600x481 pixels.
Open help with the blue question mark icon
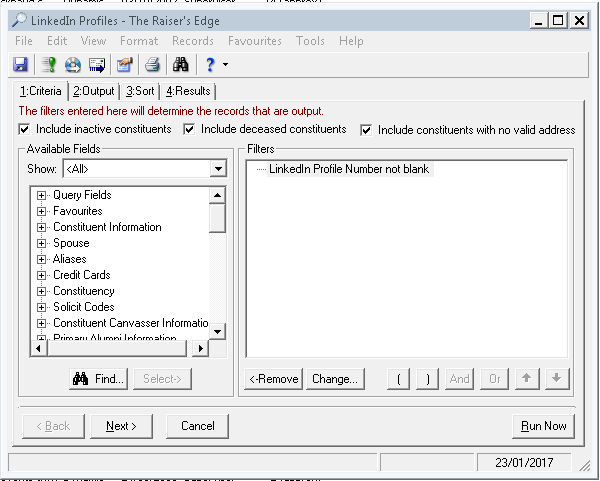[210, 64]
